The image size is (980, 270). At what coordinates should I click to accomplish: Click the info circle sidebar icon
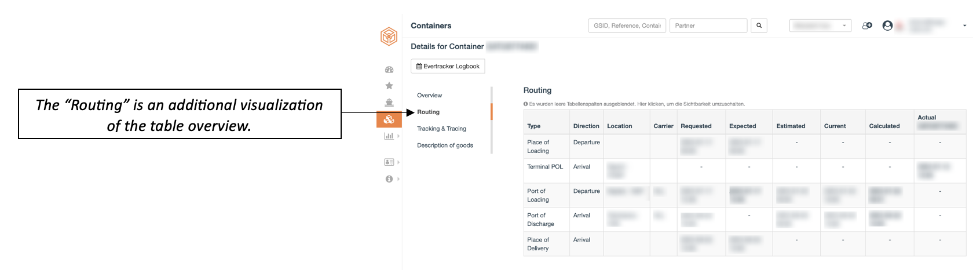[x=389, y=179]
